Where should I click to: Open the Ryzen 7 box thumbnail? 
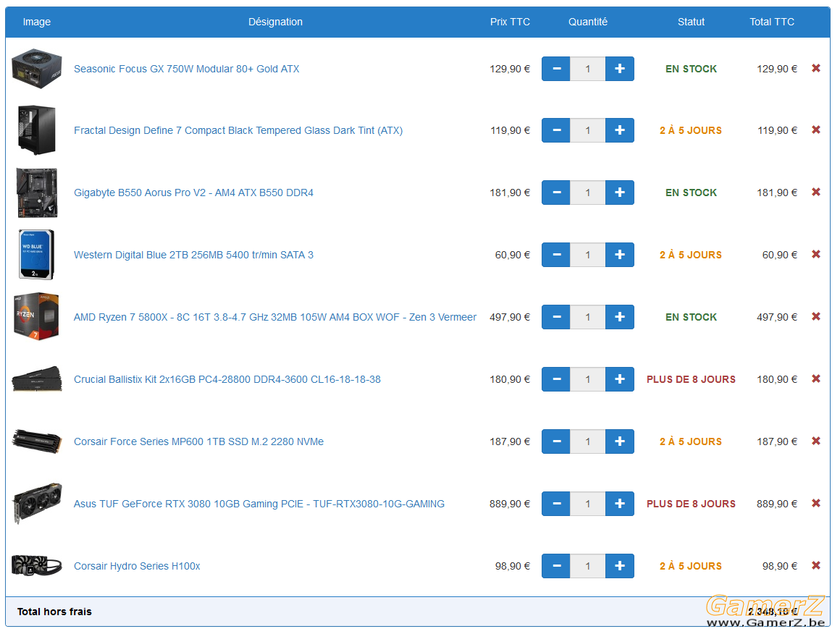coord(36,316)
